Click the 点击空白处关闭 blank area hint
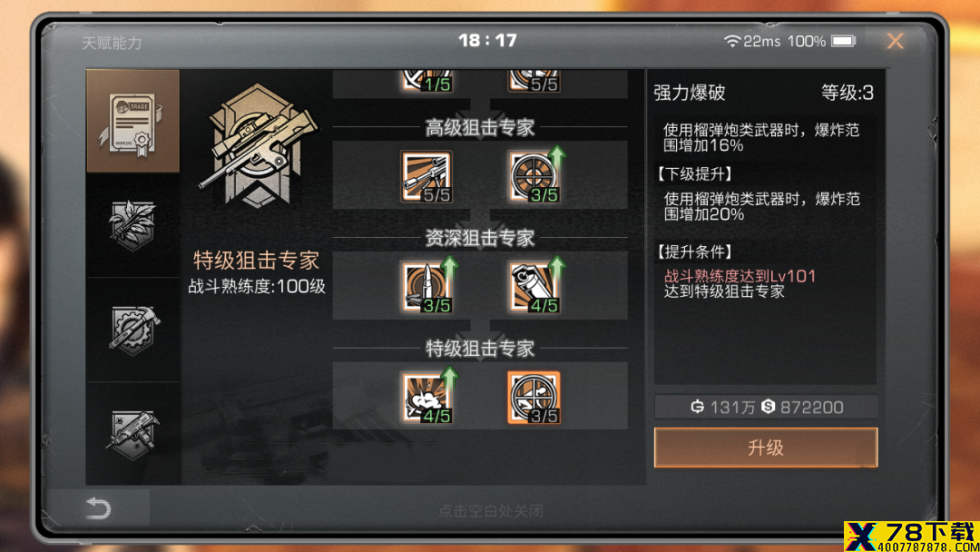 click(491, 511)
